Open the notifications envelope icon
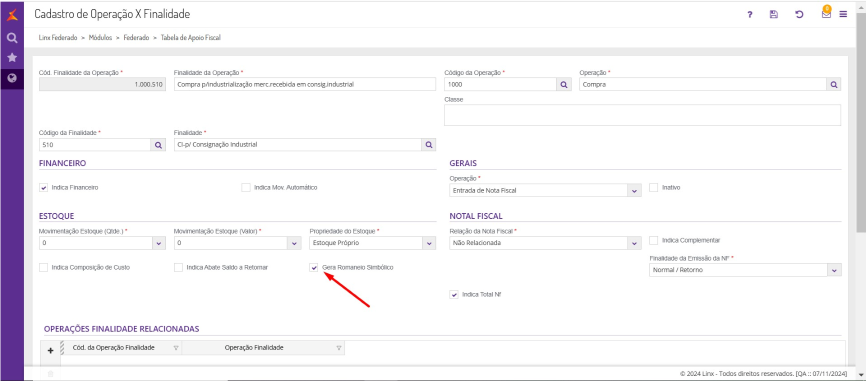 826,13
